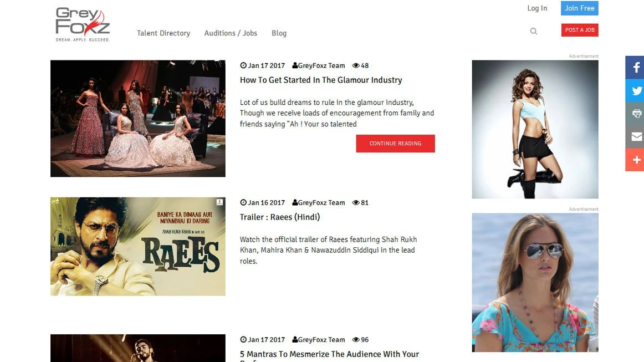Screen dimensions: 644x362
Task: Open 'How To Get Started In The Glamour Industry'
Action: (321, 80)
